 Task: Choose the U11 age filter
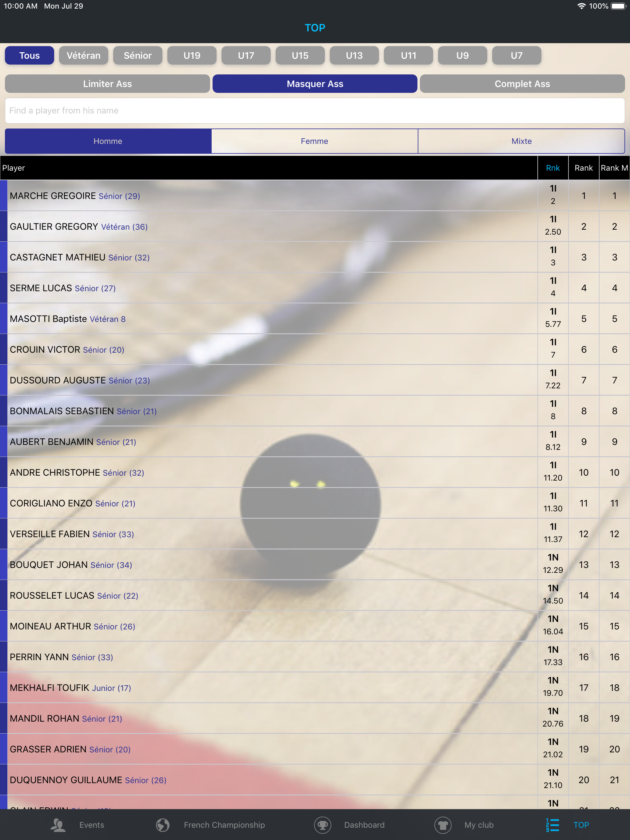pyautogui.click(x=409, y=55)
